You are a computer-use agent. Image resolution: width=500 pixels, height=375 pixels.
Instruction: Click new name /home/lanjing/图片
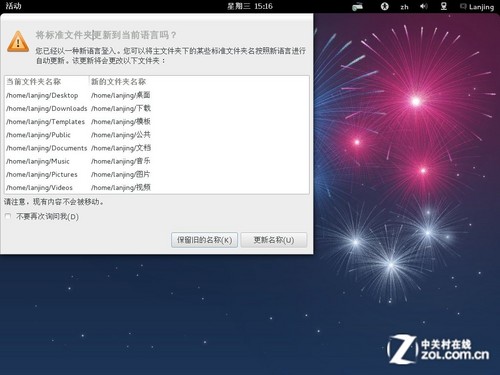tap(121, 174)
